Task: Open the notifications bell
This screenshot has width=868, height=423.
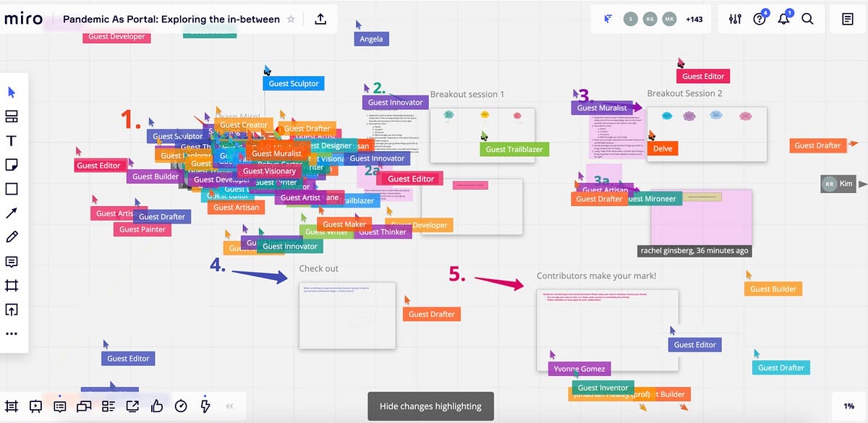Action: pyautogui.click(x=783, y=20)
